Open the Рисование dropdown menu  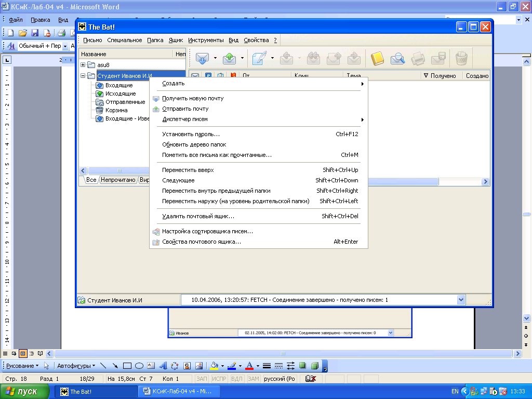pyautogui.click(x=22, y=366)
